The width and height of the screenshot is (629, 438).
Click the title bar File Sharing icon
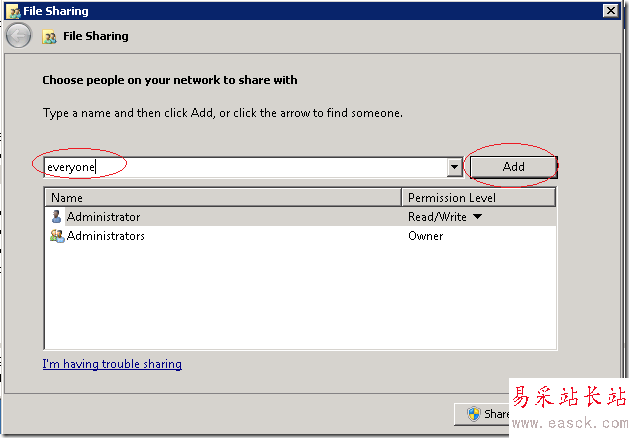tap(13, 11)
